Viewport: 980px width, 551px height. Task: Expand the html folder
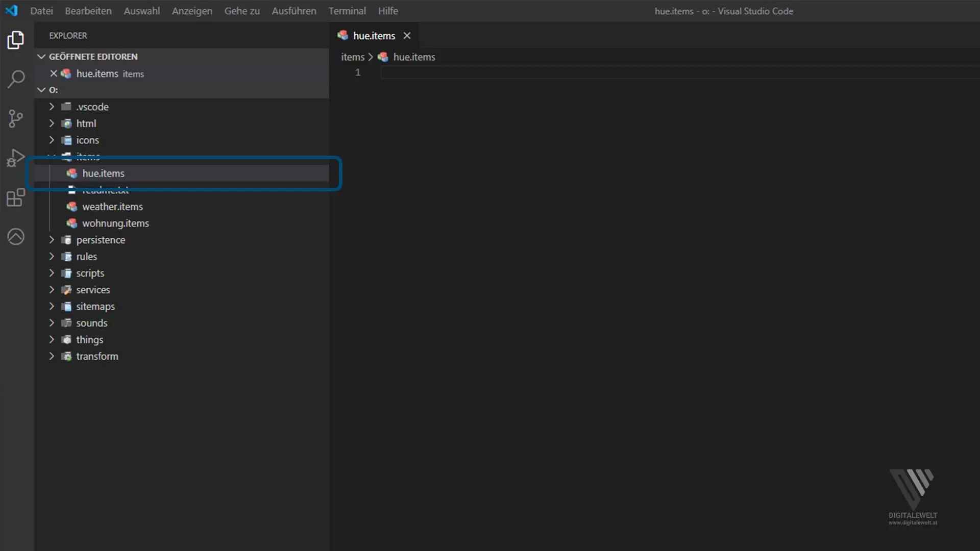point(52,123)
